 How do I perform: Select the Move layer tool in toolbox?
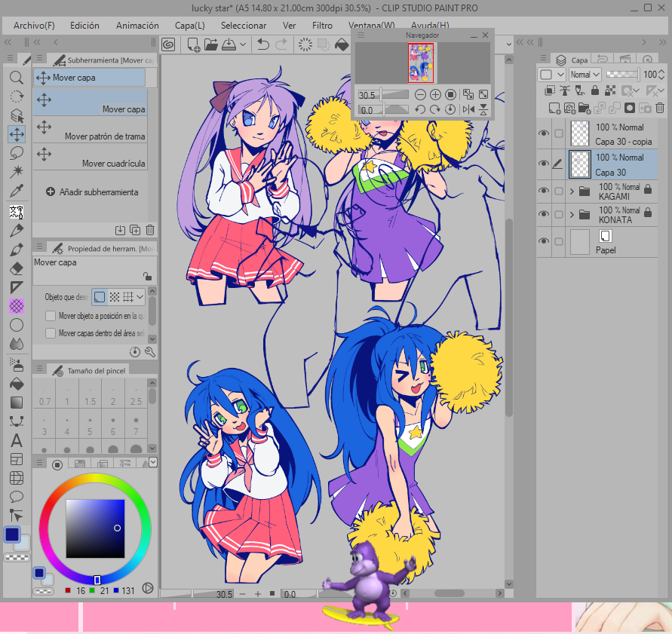tap(17, 134)
